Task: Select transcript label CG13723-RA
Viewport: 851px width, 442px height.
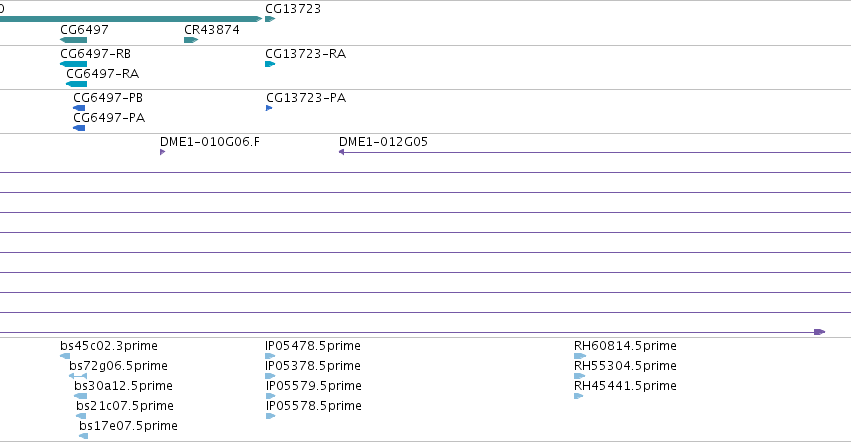Action: [306, 53]
